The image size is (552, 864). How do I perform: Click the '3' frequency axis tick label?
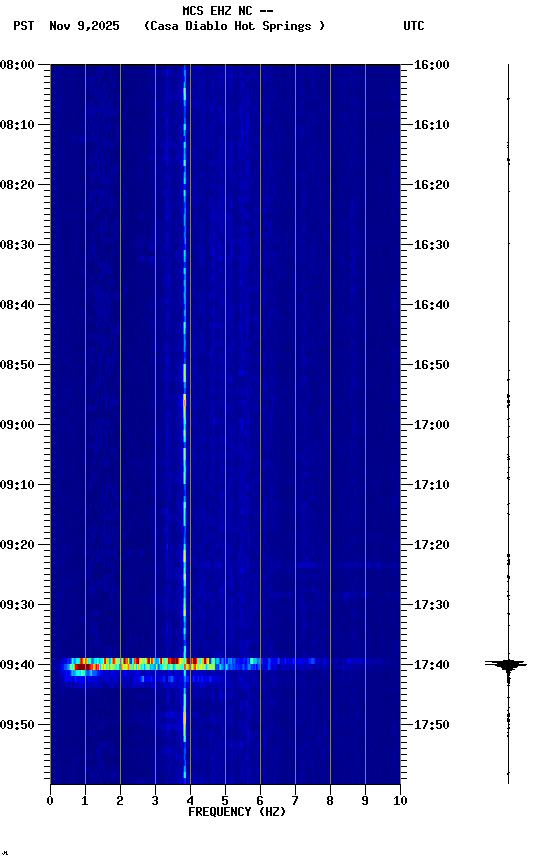click(155, 801)
